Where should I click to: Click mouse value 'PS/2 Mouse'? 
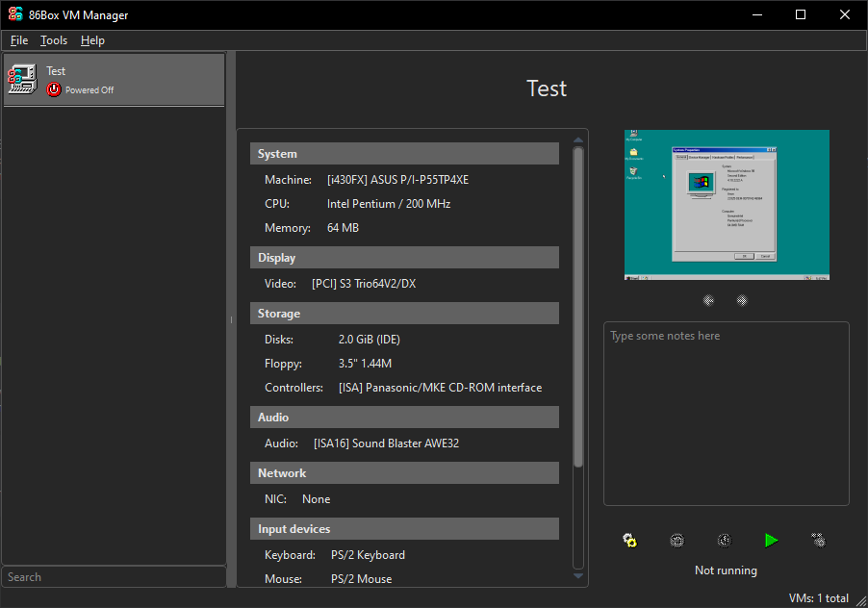point(361,579)
